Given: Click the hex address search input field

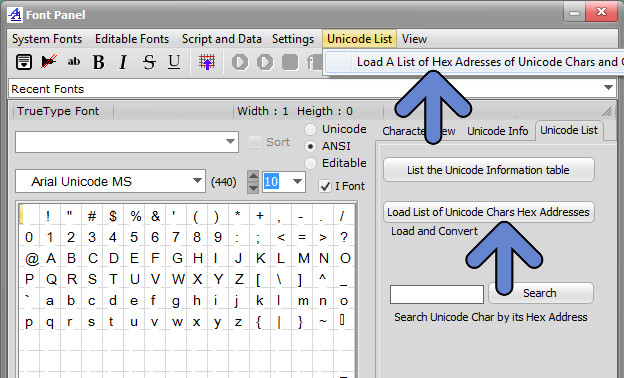Looking at the screenshot, I should [x=437, y=294].
